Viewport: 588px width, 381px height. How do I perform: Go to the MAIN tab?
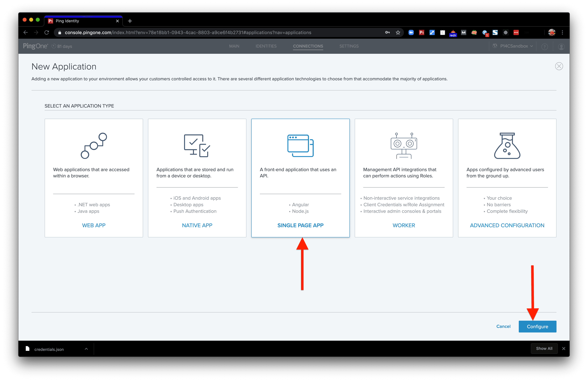tap(234, 46)
